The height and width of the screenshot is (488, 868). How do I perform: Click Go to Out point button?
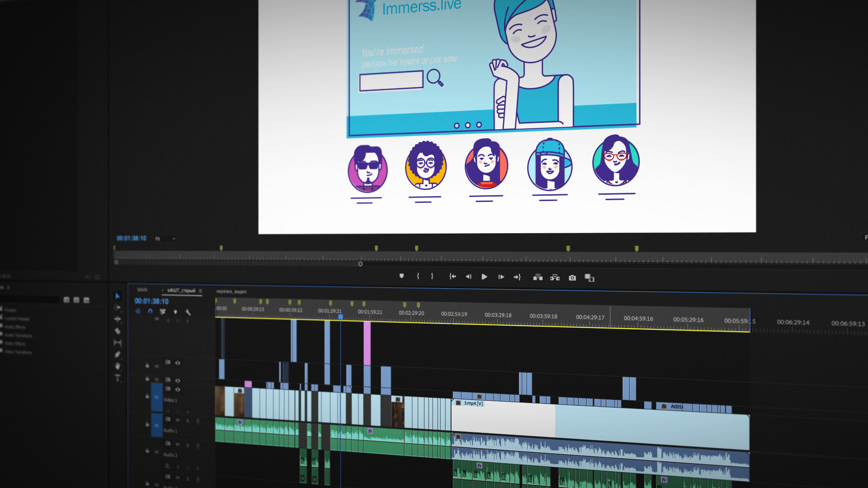(x=517, y=277)
